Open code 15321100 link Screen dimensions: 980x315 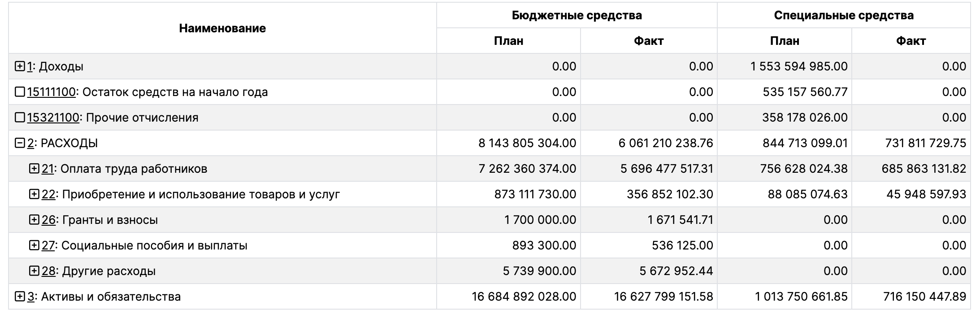(x=53, y=118)
